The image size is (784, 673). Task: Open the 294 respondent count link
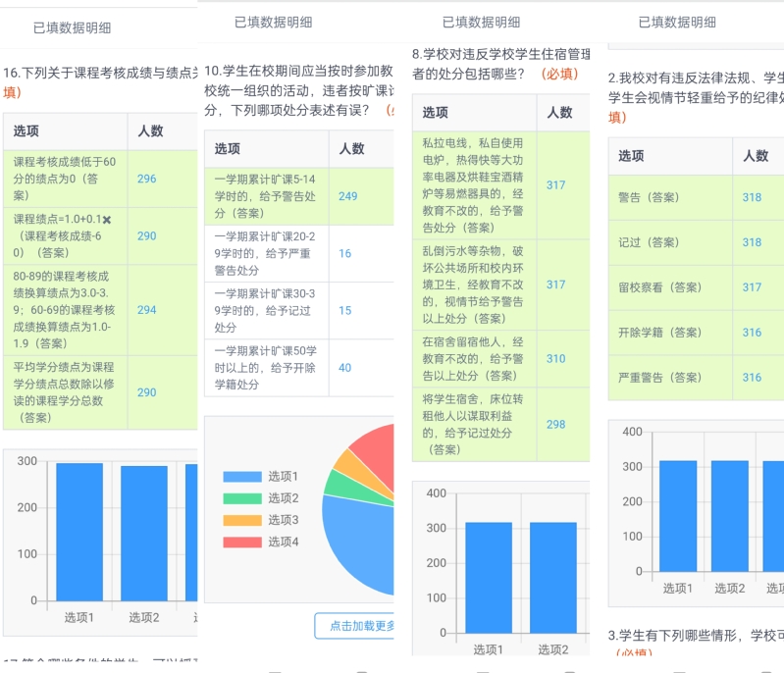click(x=146, y=310)
